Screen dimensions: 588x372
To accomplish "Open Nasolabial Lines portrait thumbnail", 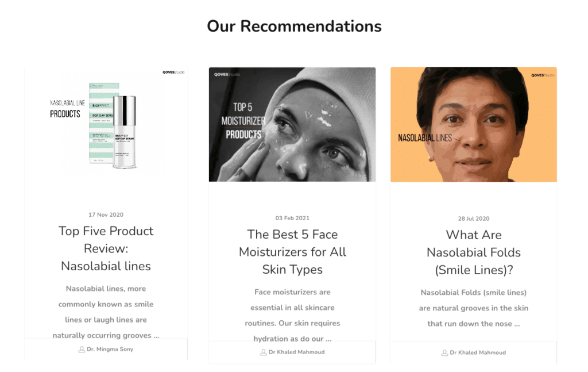I will [x=474, y=125].
